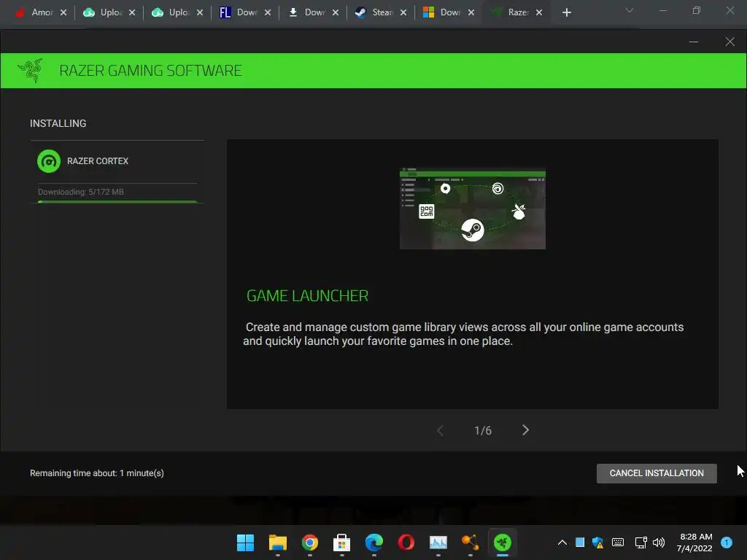Viewport: 747px width, 560px height.
Task: Open Windows Security tray icon
Action: (598, 542)
